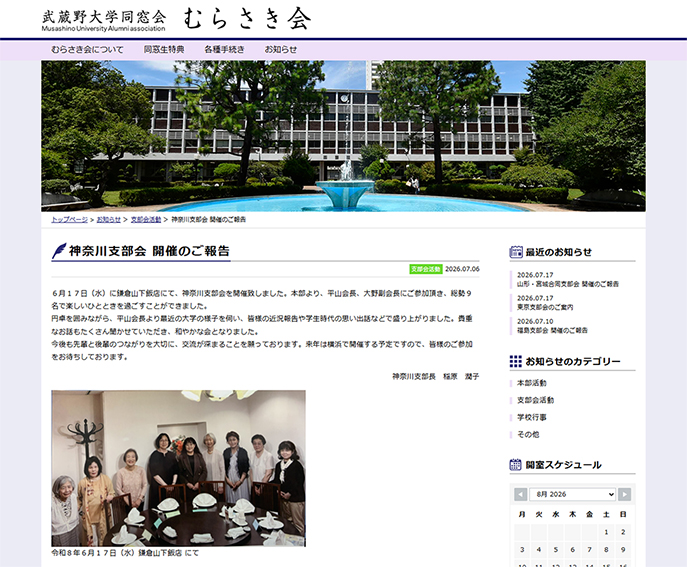Select the 支部会活動 sidebar category
The image size is (687, 567).
(535, 400)
